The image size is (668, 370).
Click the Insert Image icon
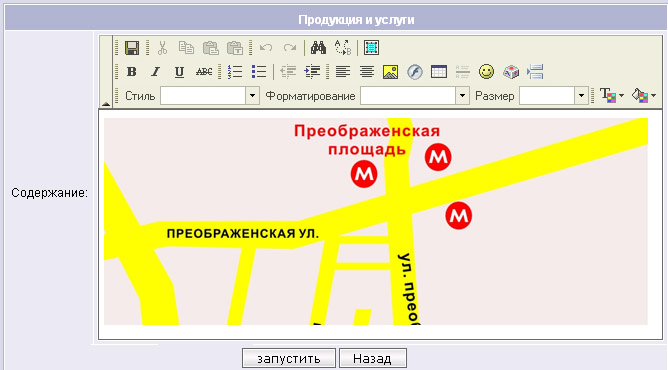click(x=391, y=72)
